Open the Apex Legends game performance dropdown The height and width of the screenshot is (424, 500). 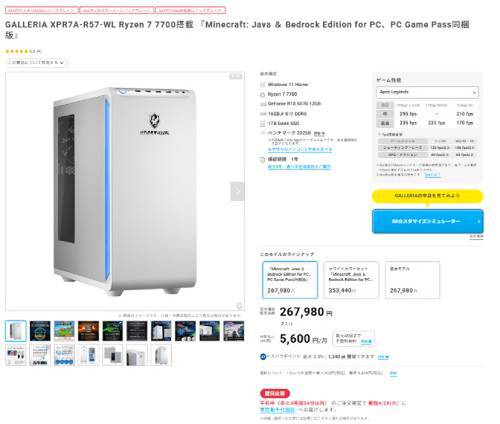pos(428,92)
